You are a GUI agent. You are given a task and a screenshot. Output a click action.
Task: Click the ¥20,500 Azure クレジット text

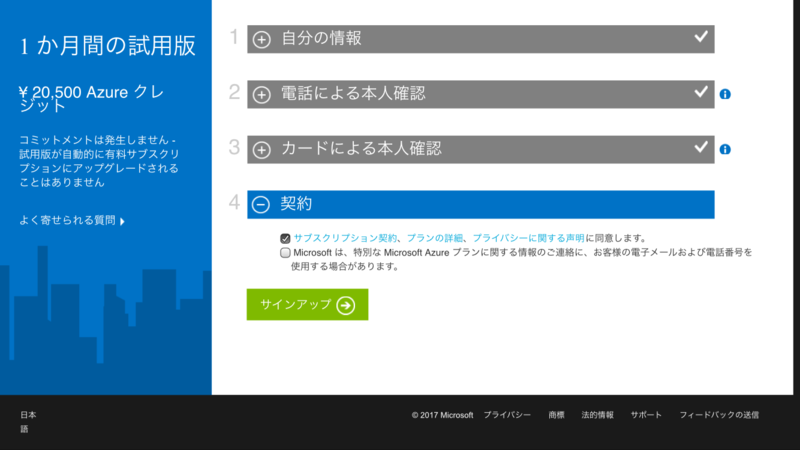92,99
